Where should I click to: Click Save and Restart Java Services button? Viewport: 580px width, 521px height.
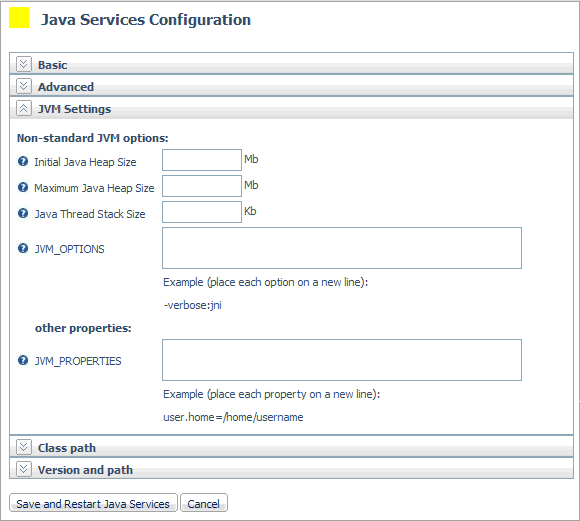pyautogui.click(x=93, y=503)
